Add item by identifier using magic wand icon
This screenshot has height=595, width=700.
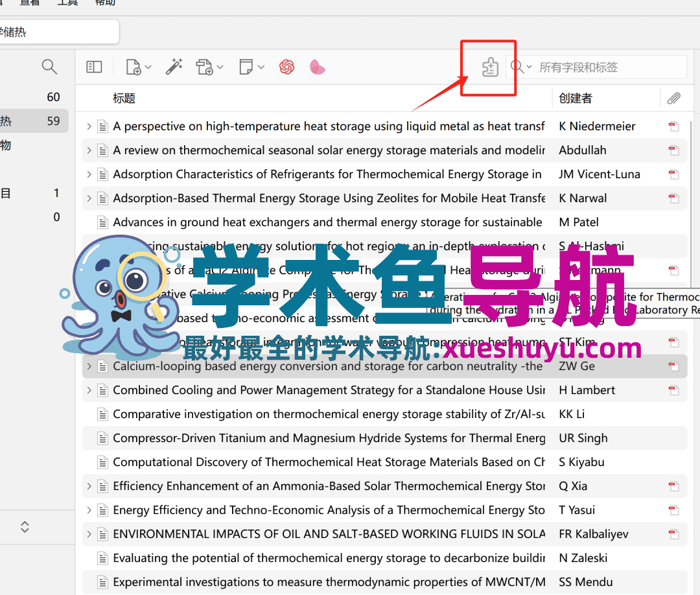click(174, 67)
